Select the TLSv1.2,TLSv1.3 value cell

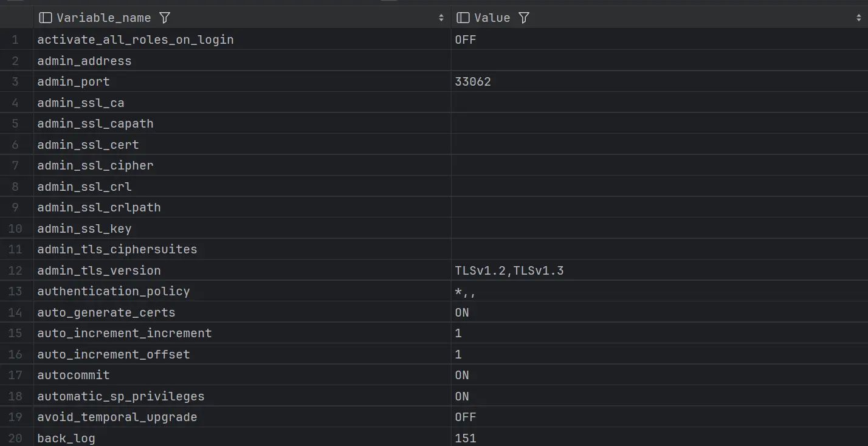pos(509,270)
